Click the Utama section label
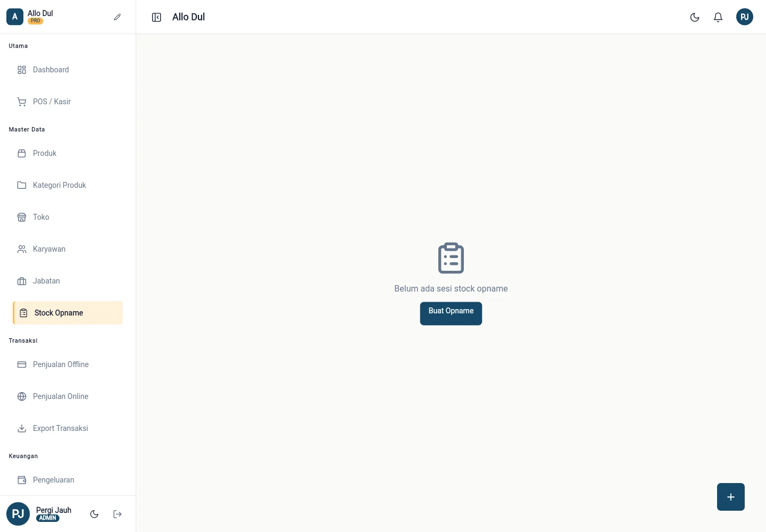The width and height of the screenshot is (766, 532). (x=18, y=46)
